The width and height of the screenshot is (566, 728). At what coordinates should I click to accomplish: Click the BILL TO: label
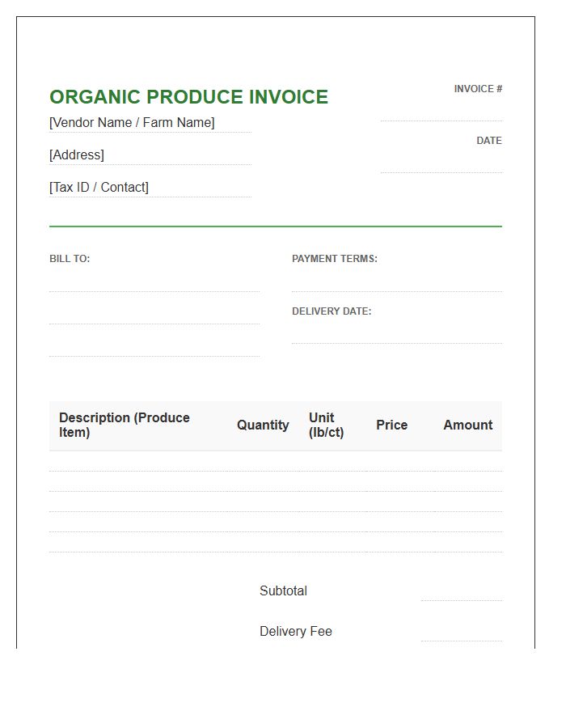(70, 259)
